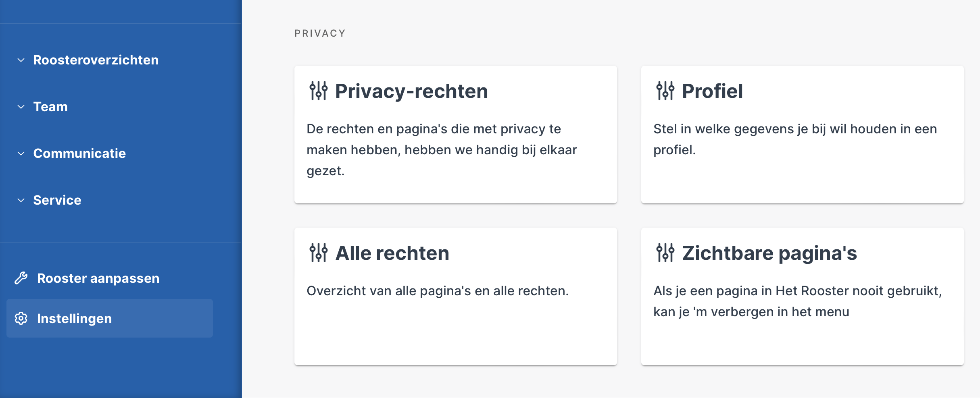980x398 pixels.
Task: Click the sliders icon beside Profiel
Action: pyautogui.click(x=665, y=91)
